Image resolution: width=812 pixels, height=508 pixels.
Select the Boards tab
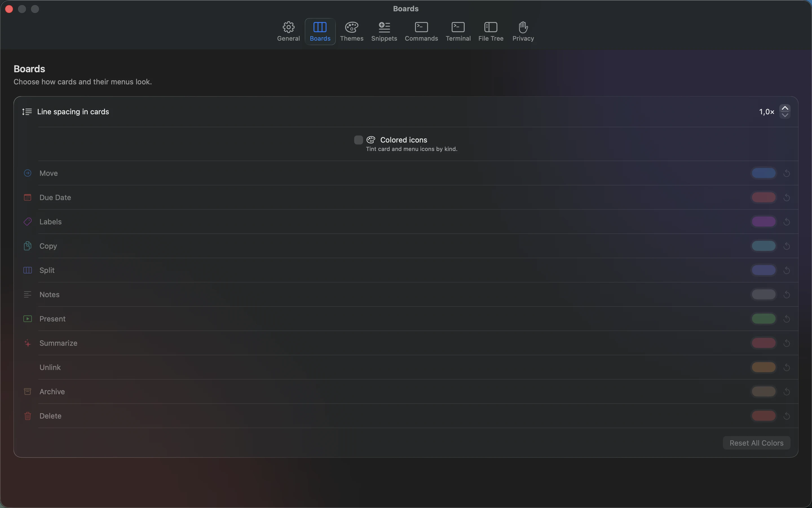(320, 32)
